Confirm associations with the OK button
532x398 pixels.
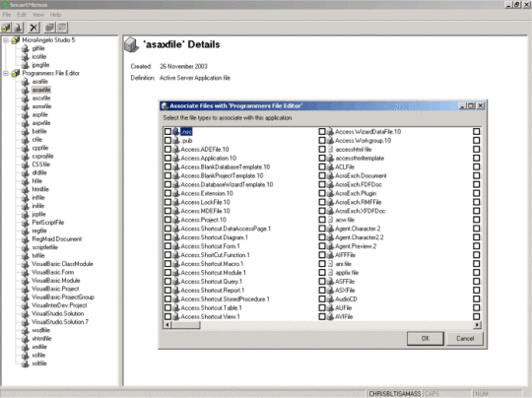tap(426, 338)
